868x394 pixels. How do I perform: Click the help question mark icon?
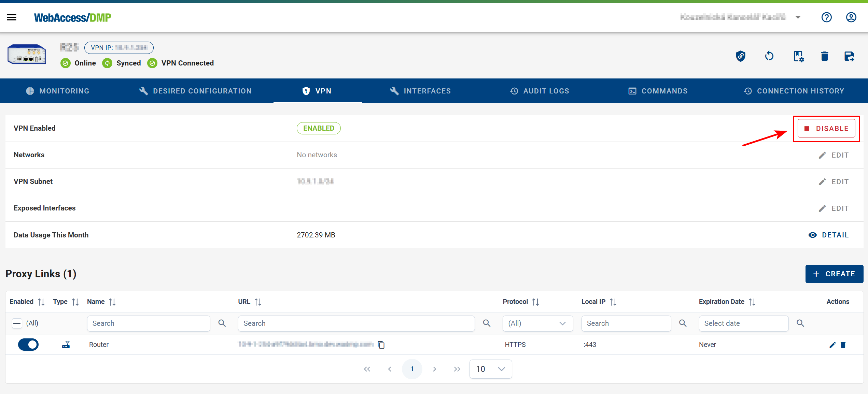pos(826,17)
